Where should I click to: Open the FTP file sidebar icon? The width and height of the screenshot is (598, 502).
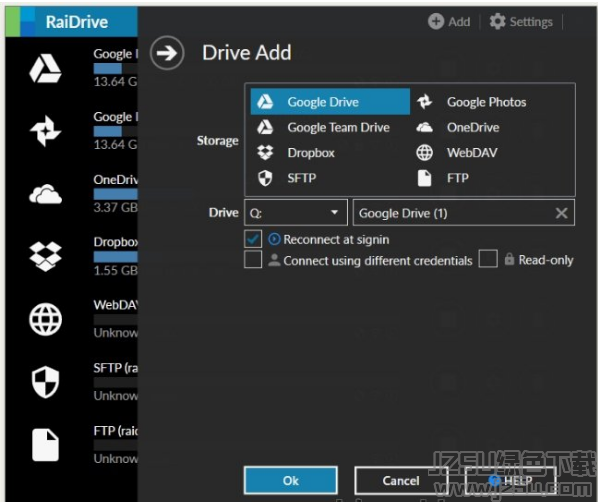tap(45, 445)
